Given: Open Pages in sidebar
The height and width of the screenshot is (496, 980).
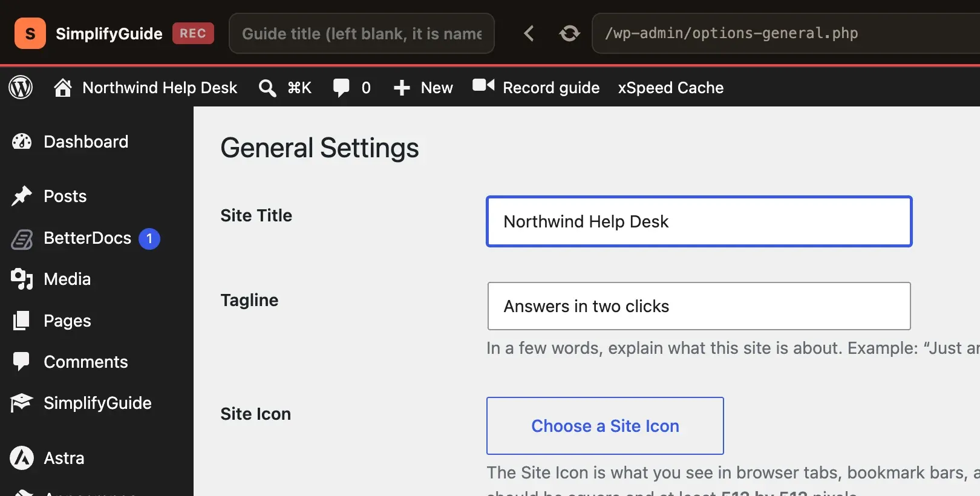Looking at the screenshot, I should (x=67, y=321).
